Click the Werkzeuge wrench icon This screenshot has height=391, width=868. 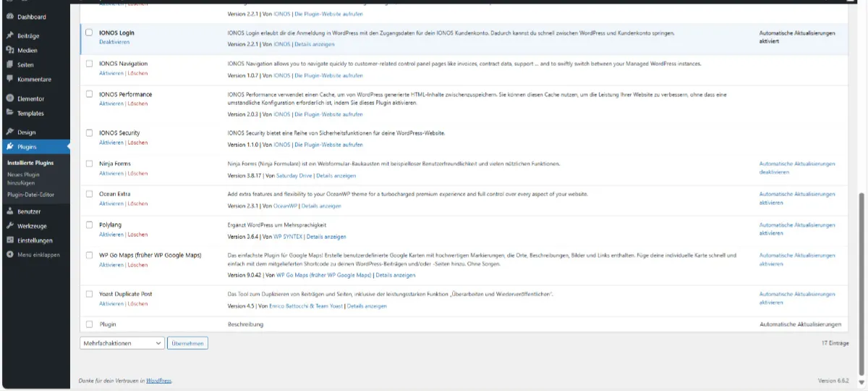tap(9, 226)
